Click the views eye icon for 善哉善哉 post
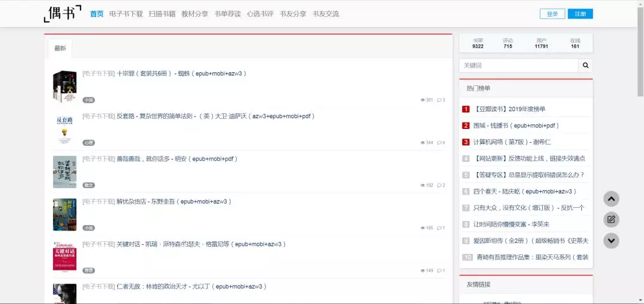644x304 pixels. tap(423, 186)
